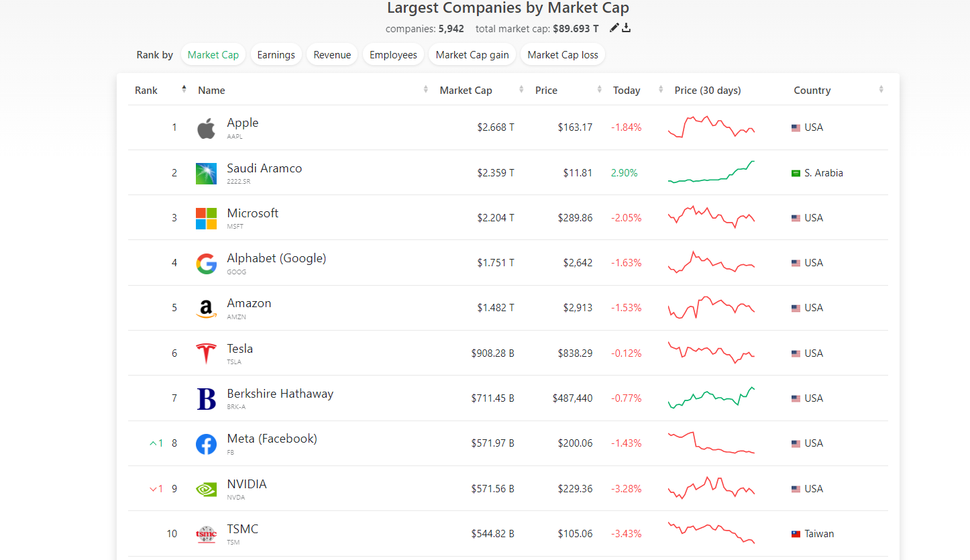Click Apple's 30-day price chart
This screenshot has width=970, height=560.
click(712, 127)
